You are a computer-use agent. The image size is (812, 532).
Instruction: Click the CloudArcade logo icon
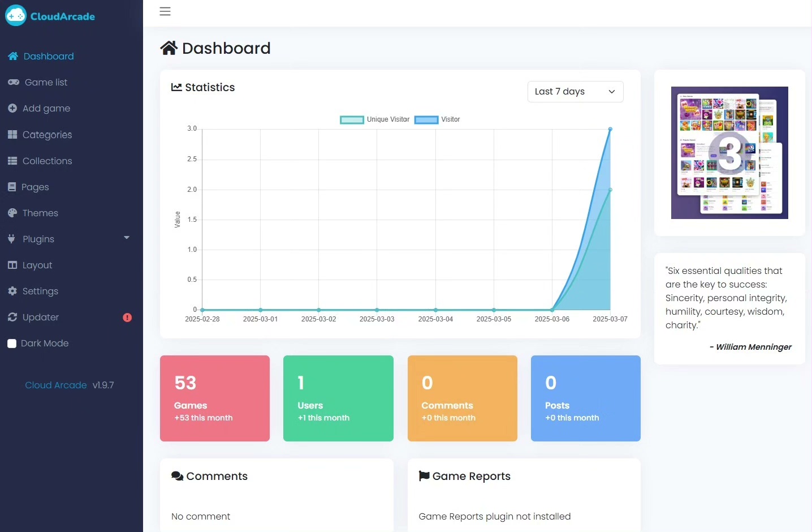(16, 15)
